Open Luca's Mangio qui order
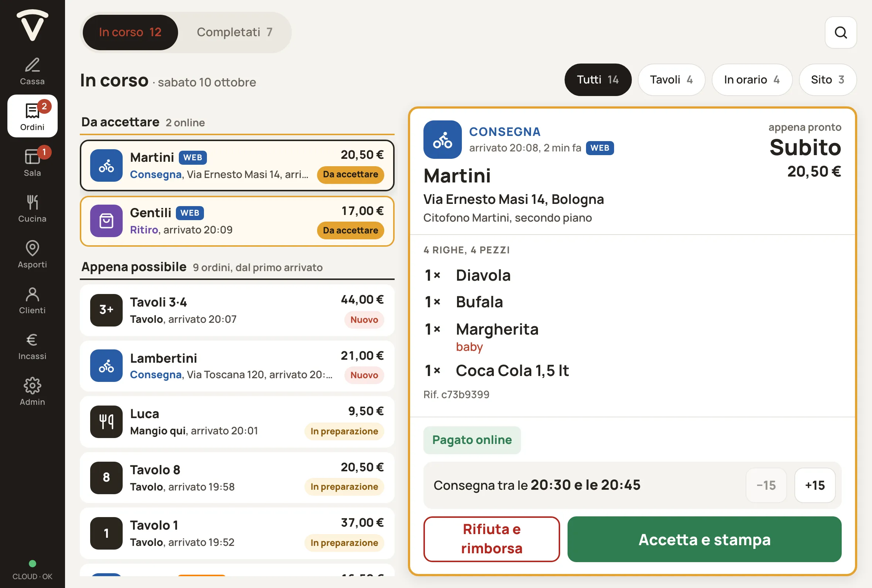872x588 pixels. (237, 422)
